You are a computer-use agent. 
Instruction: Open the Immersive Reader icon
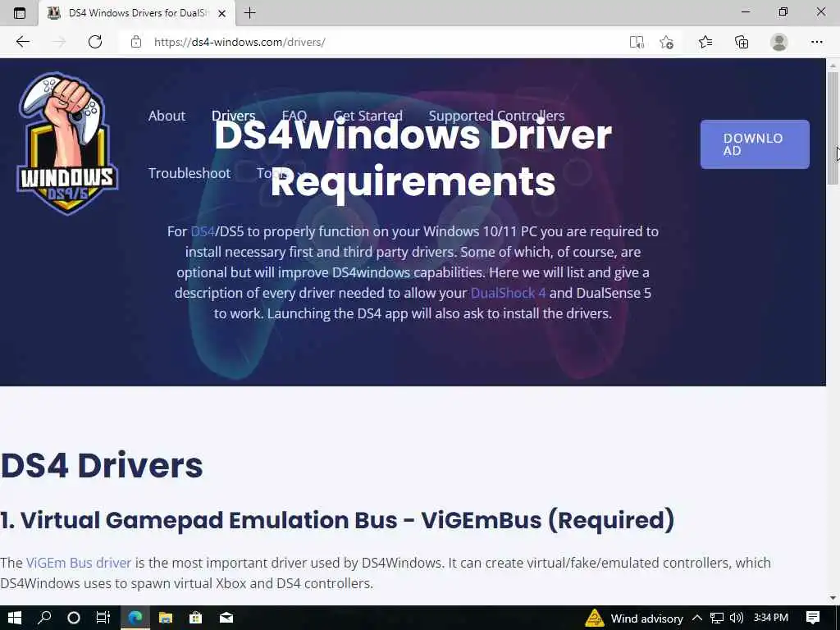[637, 42]
